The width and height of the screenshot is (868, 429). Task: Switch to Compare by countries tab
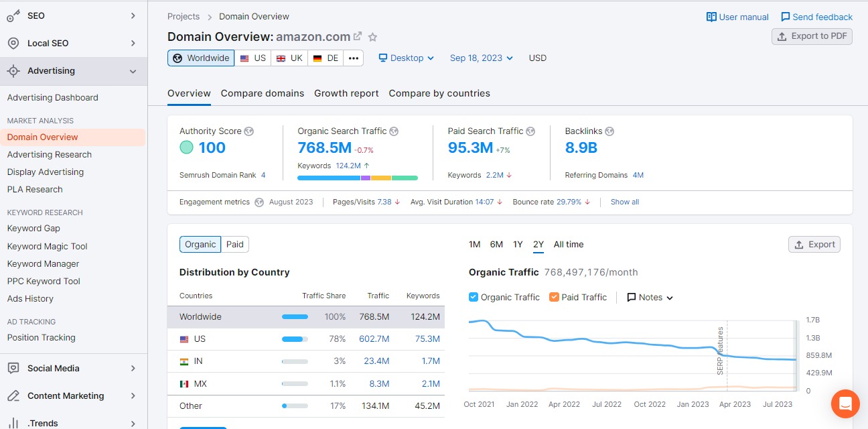click(439, 93)
